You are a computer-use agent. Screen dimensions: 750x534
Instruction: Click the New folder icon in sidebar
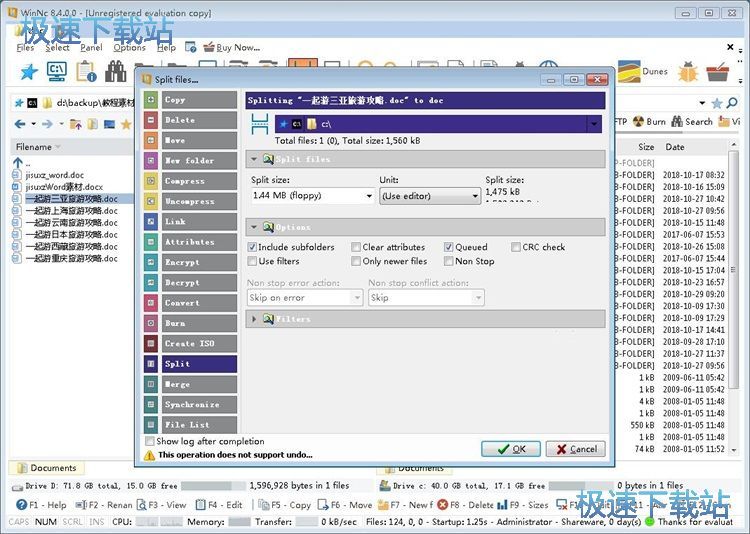pos(151,160)
